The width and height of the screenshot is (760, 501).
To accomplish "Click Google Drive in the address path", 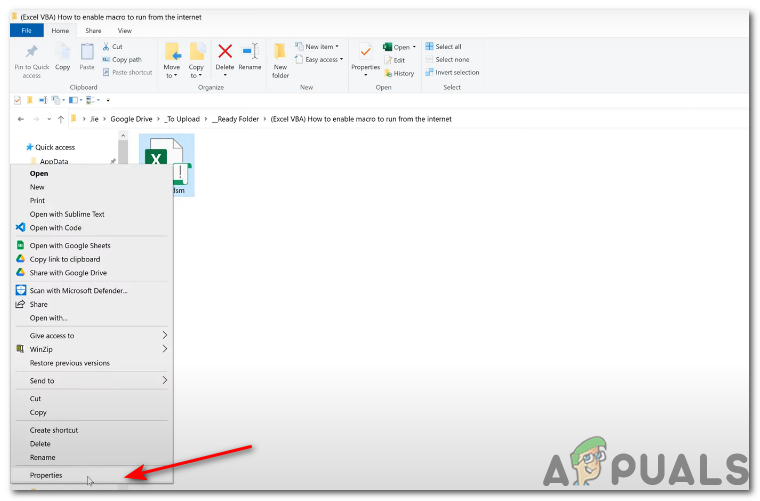I will [131, 119].
